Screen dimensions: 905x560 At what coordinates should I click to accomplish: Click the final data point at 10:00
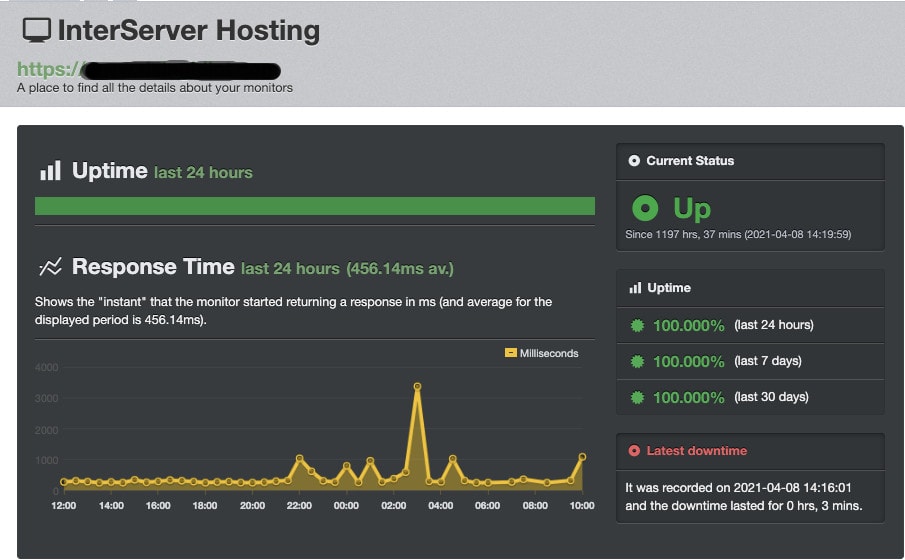click(x=582, y=457)
